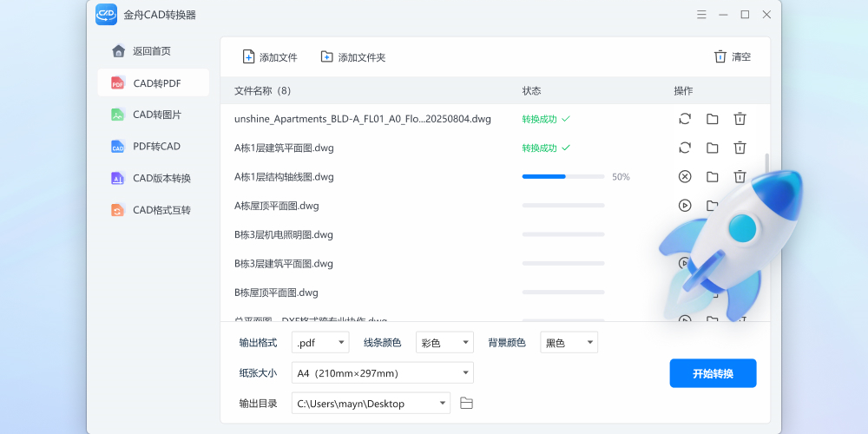The height and width of the screenshot is (434, 868).
Task: Click the reconvert icon for unshine_Apartments file
Action: [x=685, y=119]
